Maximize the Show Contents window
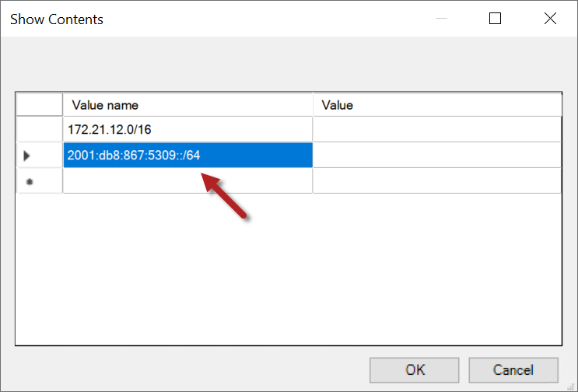 495,19
